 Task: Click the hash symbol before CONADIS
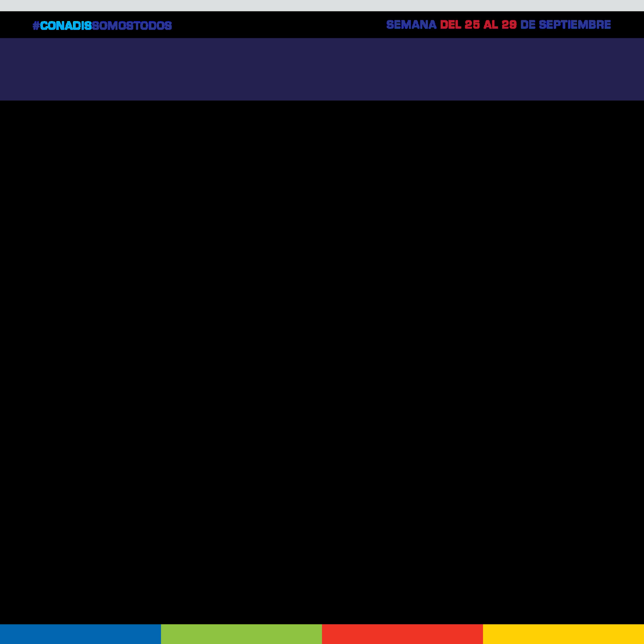(36, 26)
